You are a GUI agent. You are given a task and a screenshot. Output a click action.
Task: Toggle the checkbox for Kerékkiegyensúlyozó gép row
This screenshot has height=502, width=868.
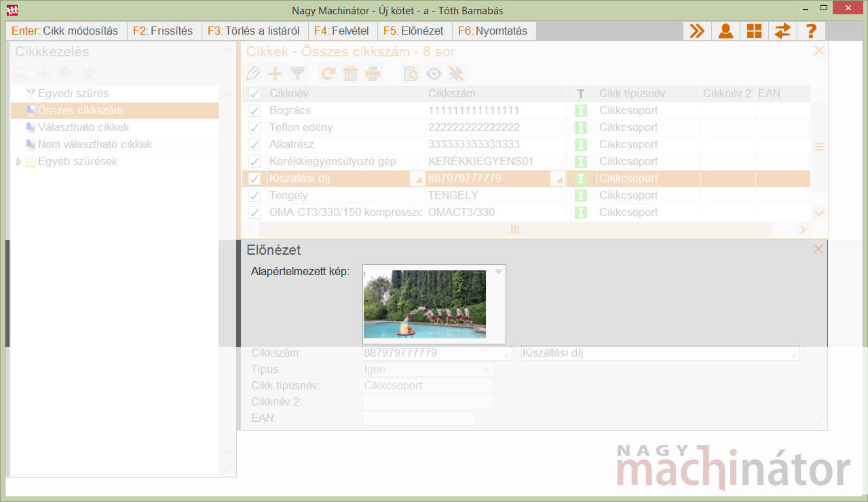point(254,162)
